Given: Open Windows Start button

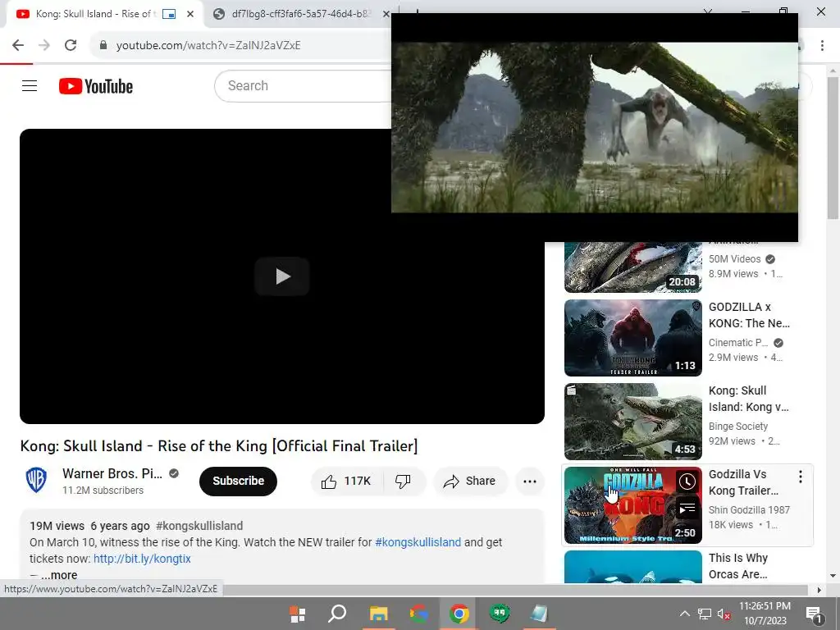Looking at the screenshot, I should coord(297,614).
